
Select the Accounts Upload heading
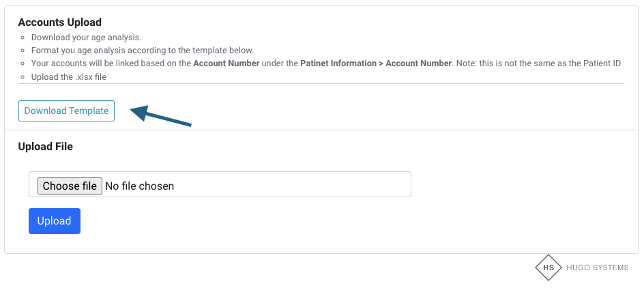coord(60,23)
